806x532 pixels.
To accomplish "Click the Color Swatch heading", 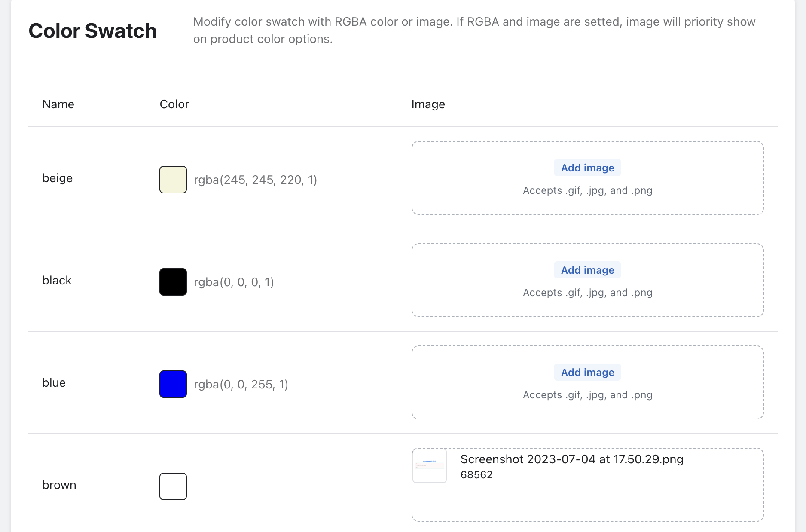I will pyautogui.click(x=92, y=31).
